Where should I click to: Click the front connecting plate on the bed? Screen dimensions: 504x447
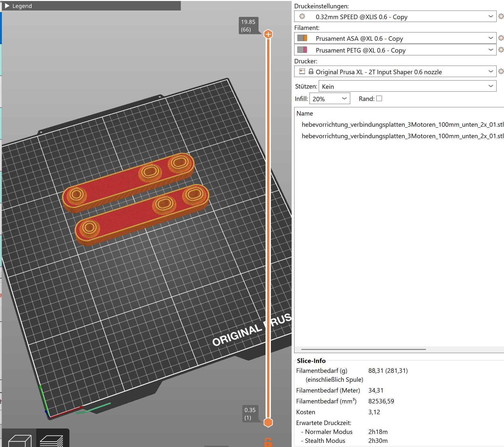pos(142,215)
